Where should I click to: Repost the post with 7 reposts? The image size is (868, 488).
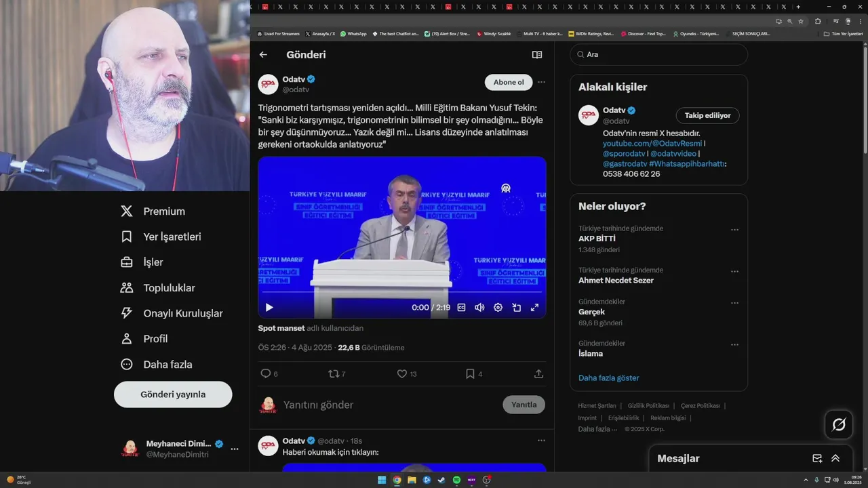[x=334, y=373]
